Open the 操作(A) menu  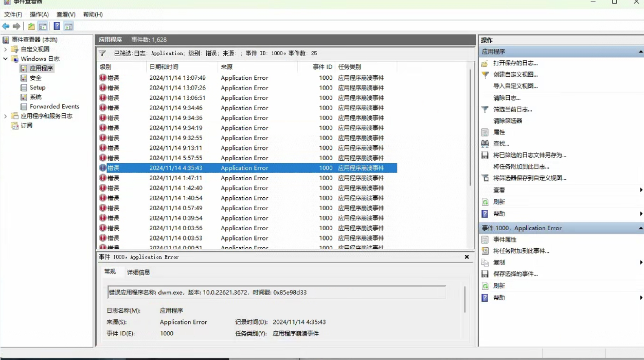coord(39,14)
